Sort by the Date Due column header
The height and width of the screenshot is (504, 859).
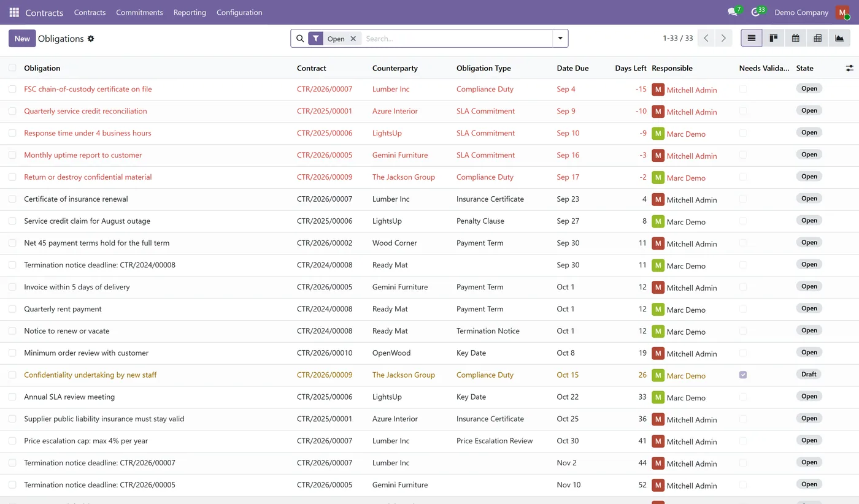pyautogui.click(x=572, y=68)
